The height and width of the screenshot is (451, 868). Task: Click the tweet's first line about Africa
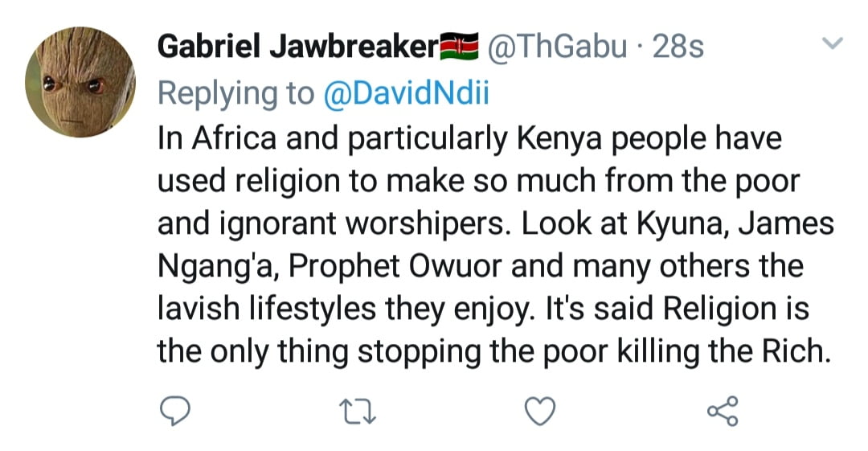[469, 138]
